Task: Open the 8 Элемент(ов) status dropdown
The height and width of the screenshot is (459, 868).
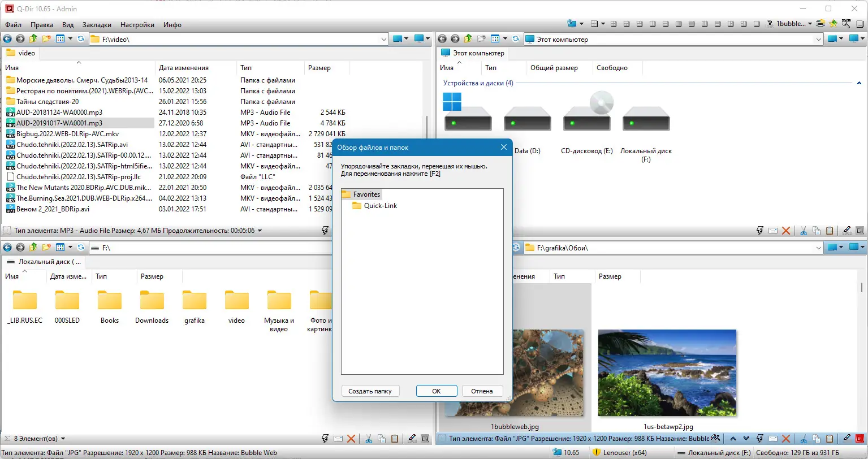Action: [x=62, y=439]
